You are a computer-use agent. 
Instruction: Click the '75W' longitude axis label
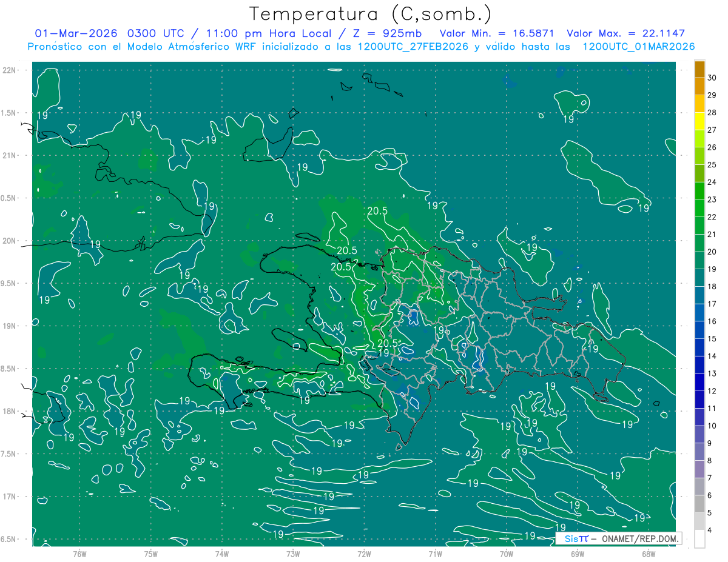(151, 554)
